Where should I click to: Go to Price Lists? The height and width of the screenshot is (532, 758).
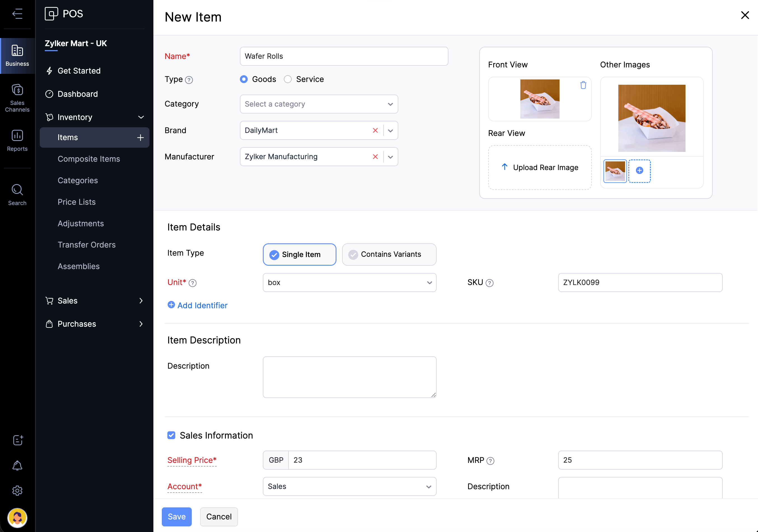[x=77, y=202]
